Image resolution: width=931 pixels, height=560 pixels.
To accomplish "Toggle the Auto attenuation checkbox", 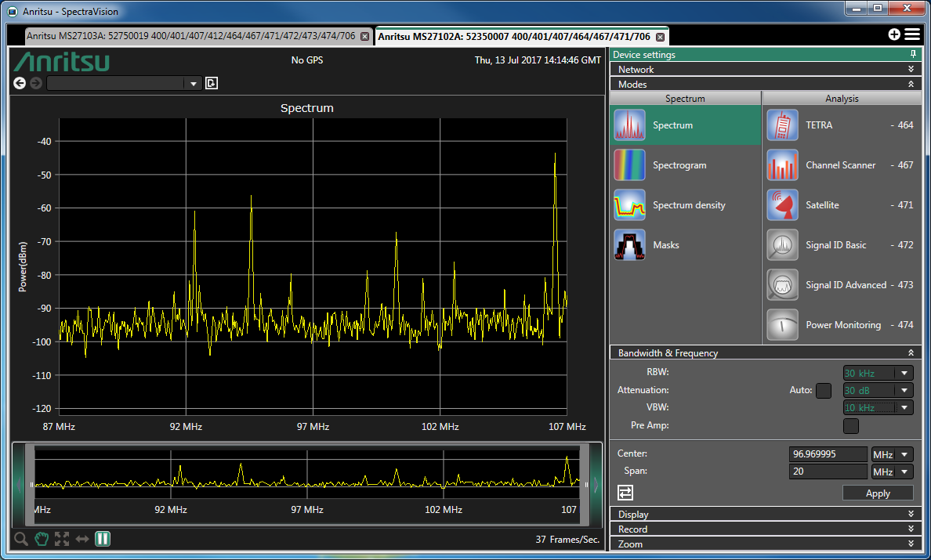I will pyautogui.click(x=823, y=390).
